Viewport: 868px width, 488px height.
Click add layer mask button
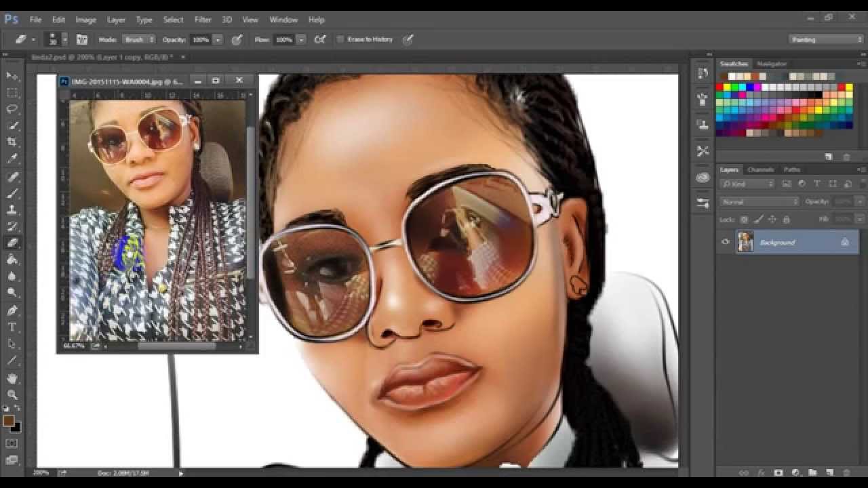(x=778, y=472)
